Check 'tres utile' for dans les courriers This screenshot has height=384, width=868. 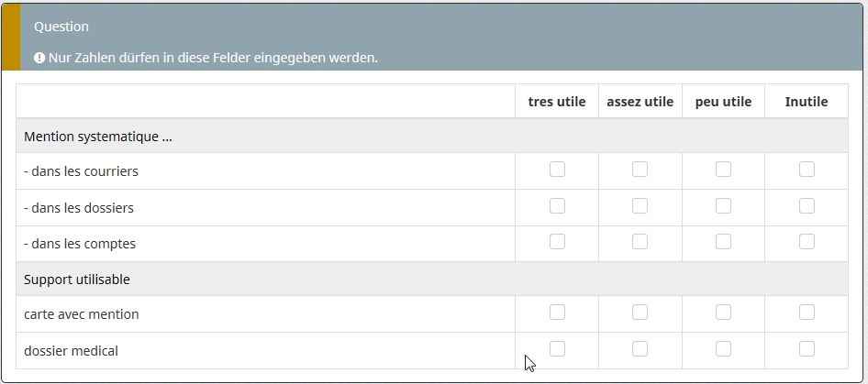(557, 170)
